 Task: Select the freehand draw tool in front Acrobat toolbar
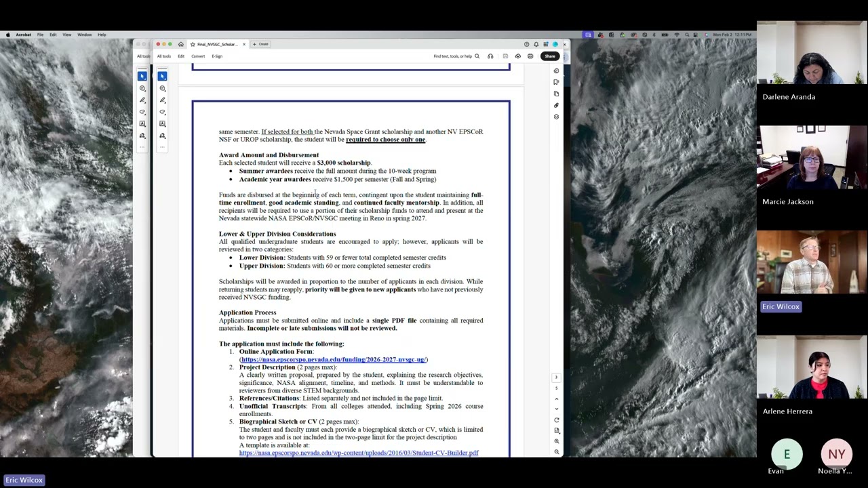coord(162,112)
